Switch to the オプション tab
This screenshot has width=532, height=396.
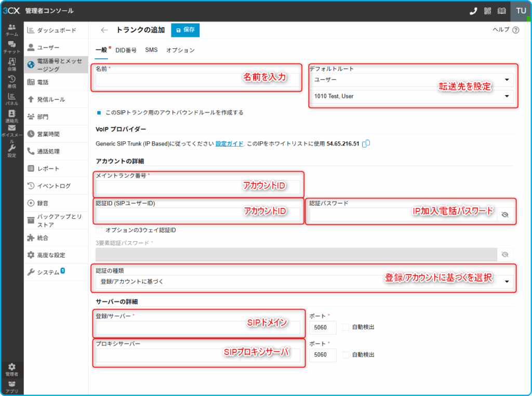(x=180, y=50)
